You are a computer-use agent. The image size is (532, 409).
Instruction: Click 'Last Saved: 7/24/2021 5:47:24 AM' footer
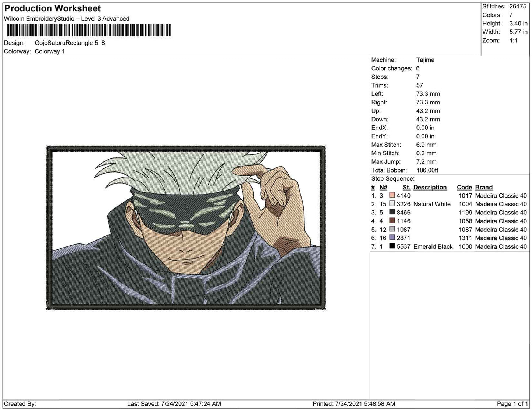(174, 403)
